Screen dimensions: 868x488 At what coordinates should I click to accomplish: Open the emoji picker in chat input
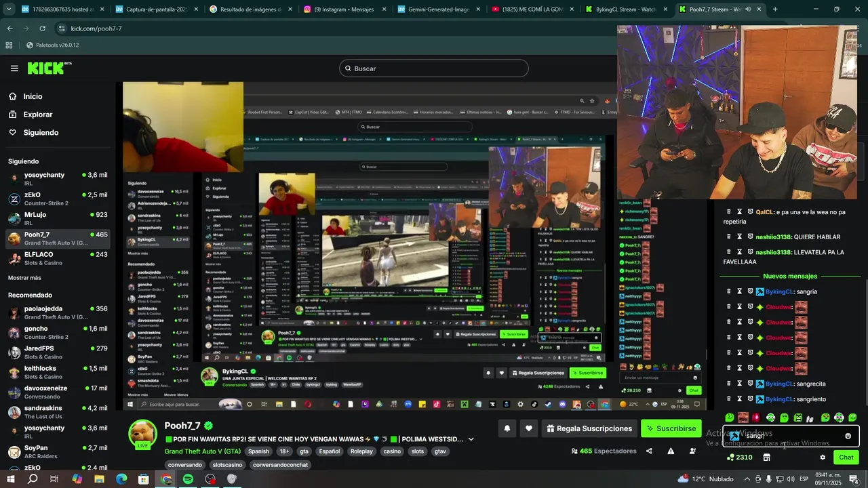coord(848,436)
